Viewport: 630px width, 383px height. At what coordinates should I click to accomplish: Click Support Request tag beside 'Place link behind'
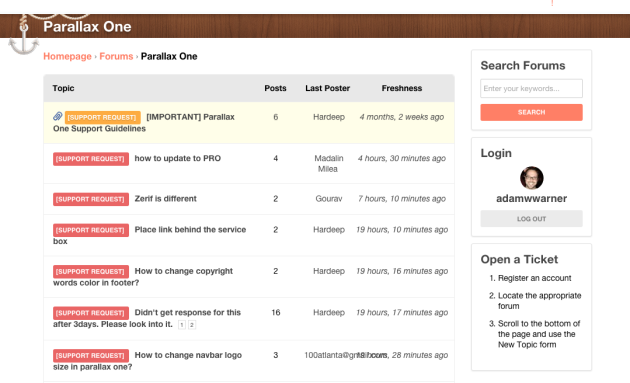pos(91,230)
